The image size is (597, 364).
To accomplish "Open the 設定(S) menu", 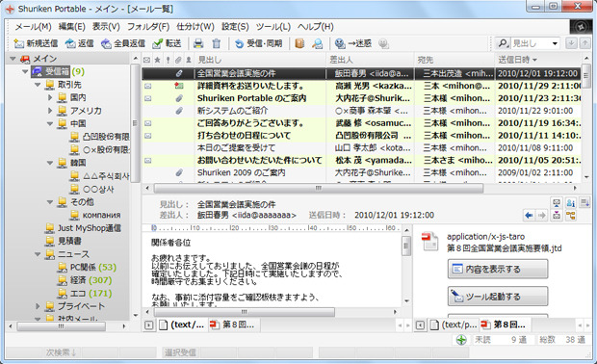I will coord(235,27).
